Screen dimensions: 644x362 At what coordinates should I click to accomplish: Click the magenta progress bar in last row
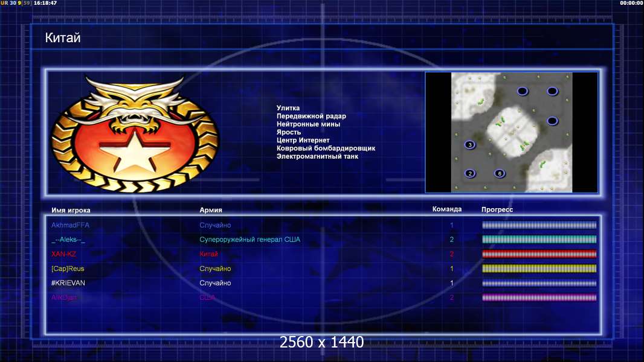[539, 297]
